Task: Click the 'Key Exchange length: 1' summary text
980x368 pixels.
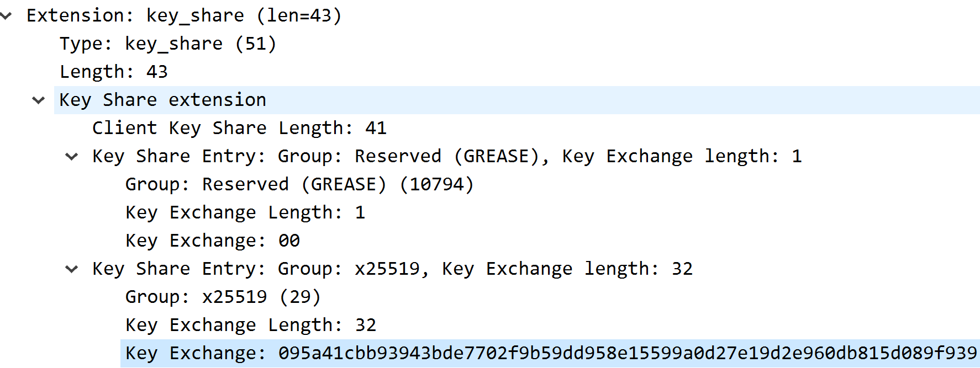Action: 682,156
